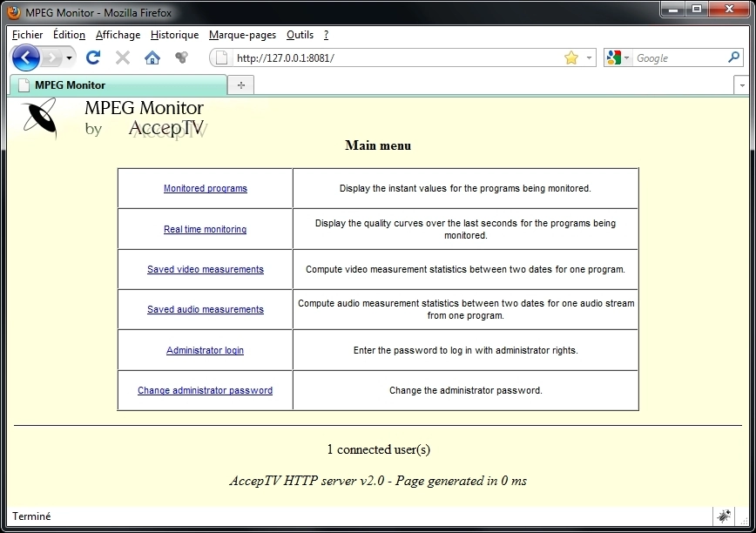Click the Main menu heading
Image resolution: width=756 pixels, height=533 pixels.
click(378, 145)
